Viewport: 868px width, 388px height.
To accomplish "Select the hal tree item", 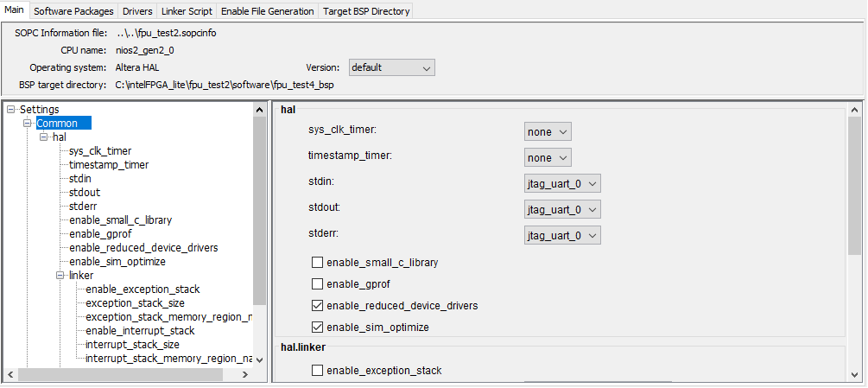I will (60, 137).
